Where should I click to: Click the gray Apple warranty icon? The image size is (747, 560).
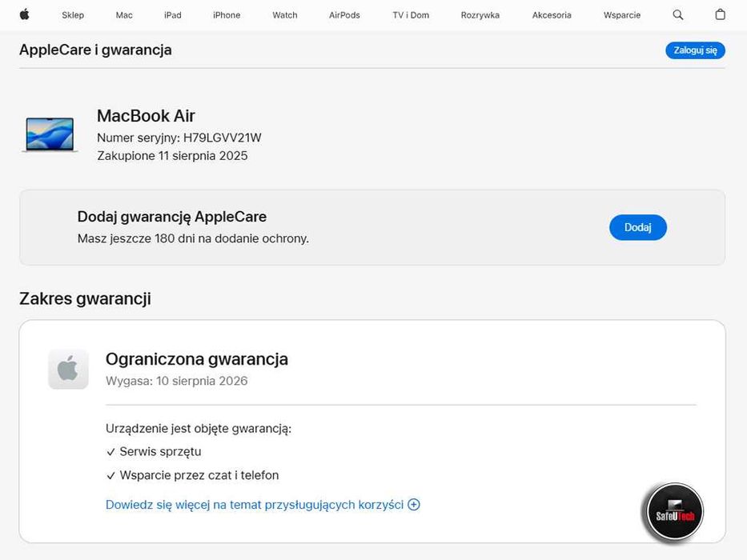click(68, 369)
